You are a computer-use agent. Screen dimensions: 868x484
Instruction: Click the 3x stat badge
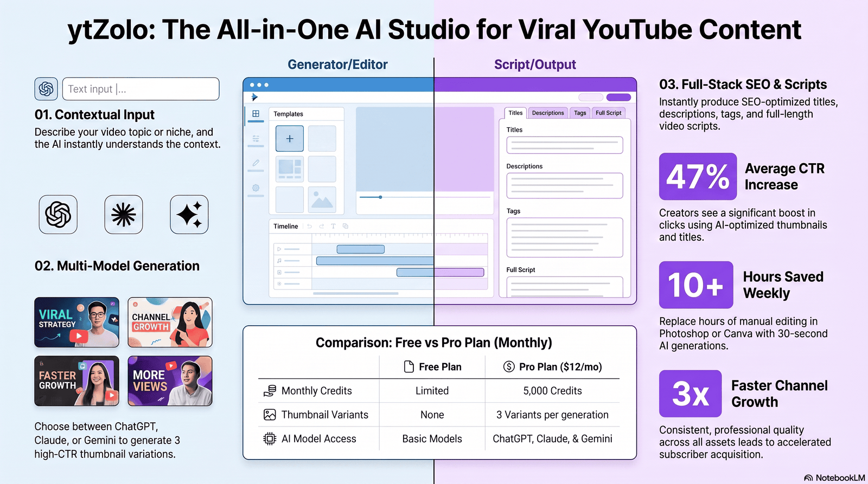pos(690,393)
